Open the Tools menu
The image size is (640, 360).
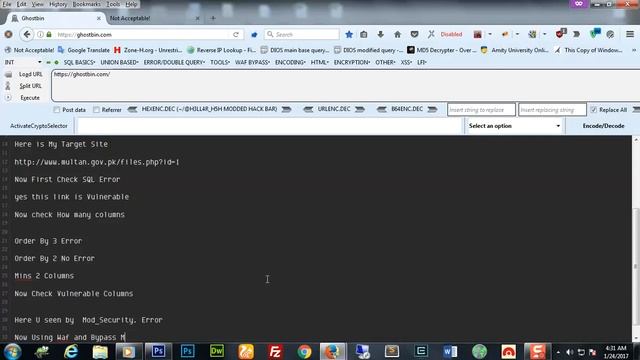point(113,4)
